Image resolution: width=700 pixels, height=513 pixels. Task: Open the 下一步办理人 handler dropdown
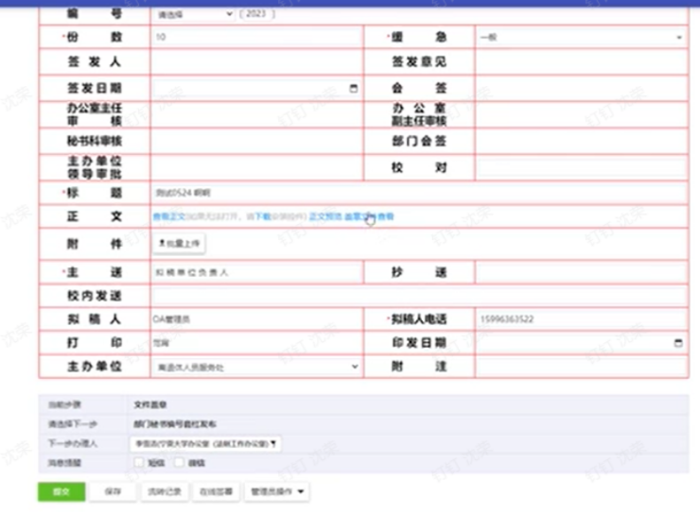(206, 442)
